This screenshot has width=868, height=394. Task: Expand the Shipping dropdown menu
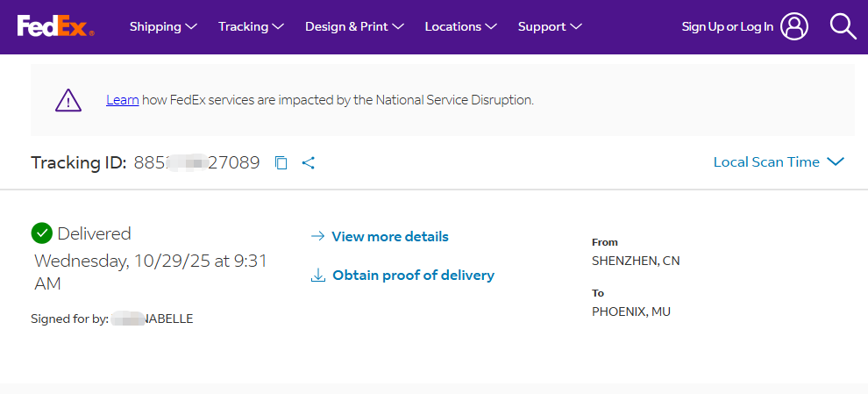pyautogui.click(x=163, y=26)
